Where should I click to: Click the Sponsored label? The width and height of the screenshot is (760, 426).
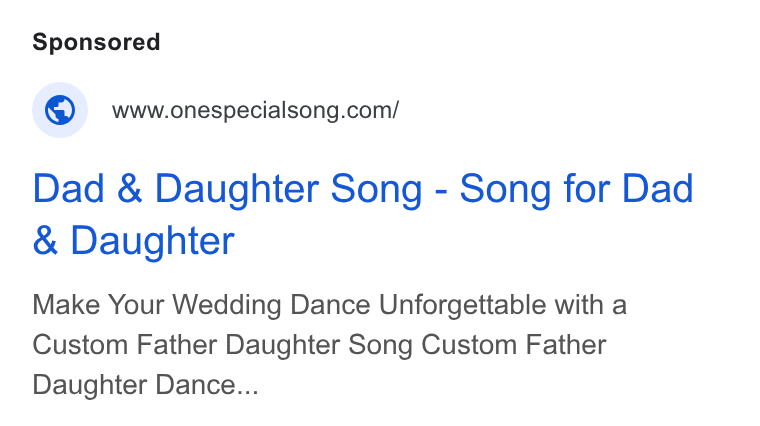(x=96, y=42)
